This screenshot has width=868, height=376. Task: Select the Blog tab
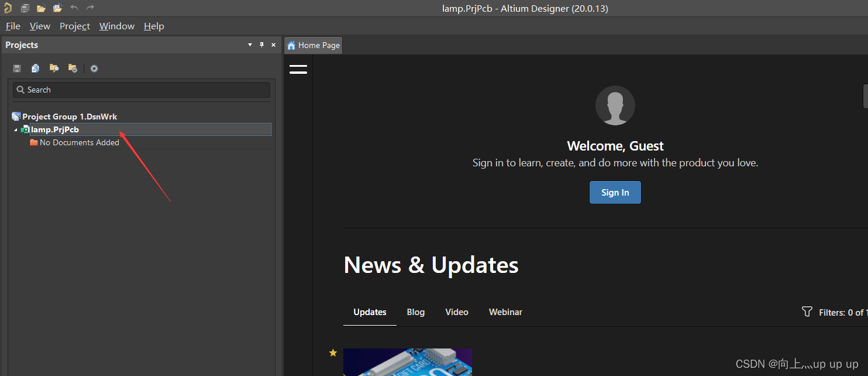[x=416, y=312]
